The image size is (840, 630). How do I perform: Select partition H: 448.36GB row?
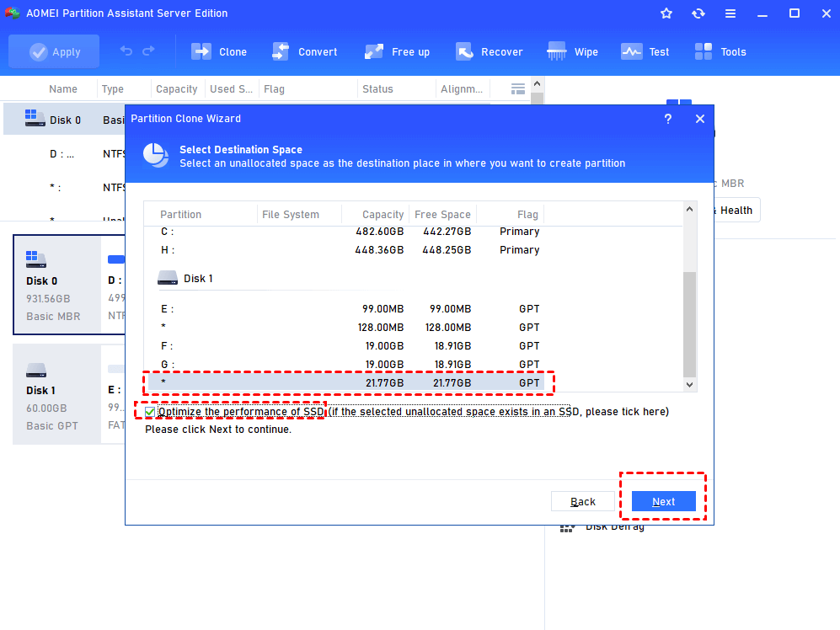pos(346,250)
